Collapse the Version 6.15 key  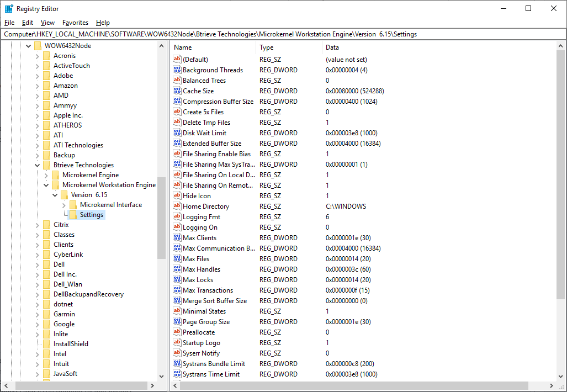click(55, 195)
